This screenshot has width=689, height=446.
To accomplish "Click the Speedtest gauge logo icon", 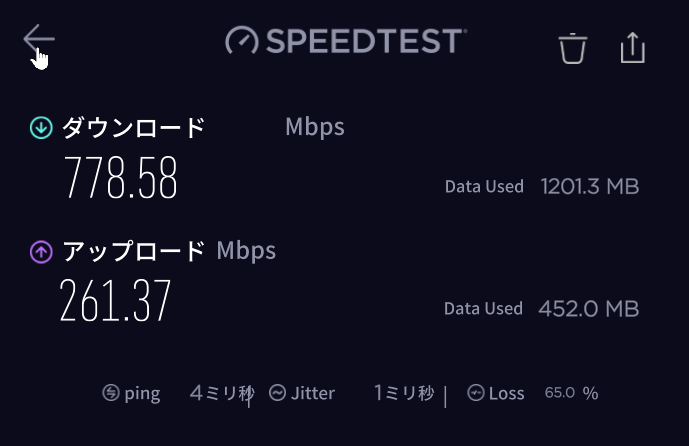I will click(x=242, y=41).
